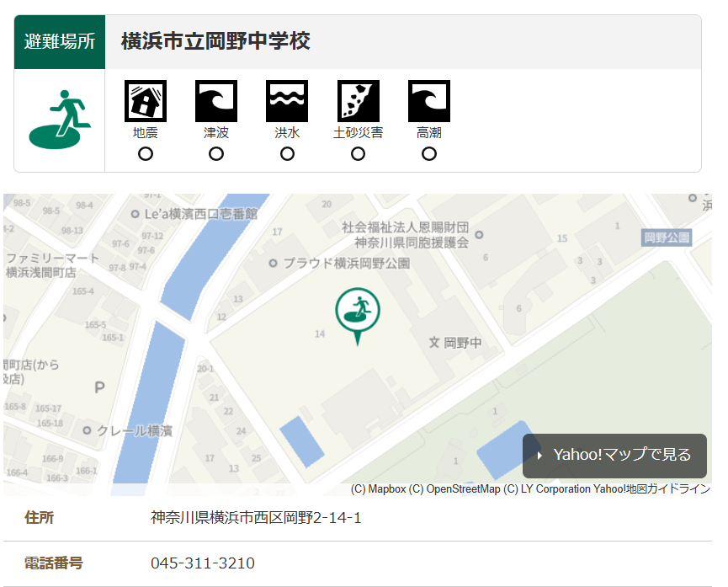Click the storm surge (高潮) icon
This screenshot has height=587, width=728.
(x=429, y=101)
